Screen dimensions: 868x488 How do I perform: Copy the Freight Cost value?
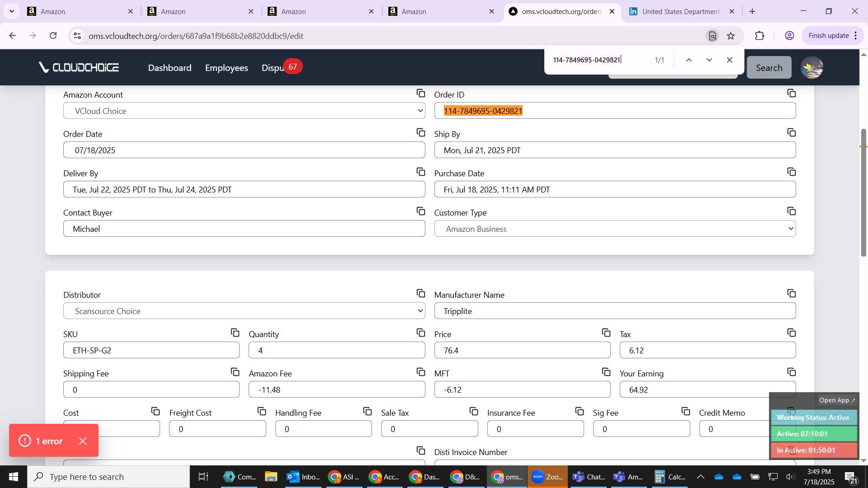[x=261, y=411]
